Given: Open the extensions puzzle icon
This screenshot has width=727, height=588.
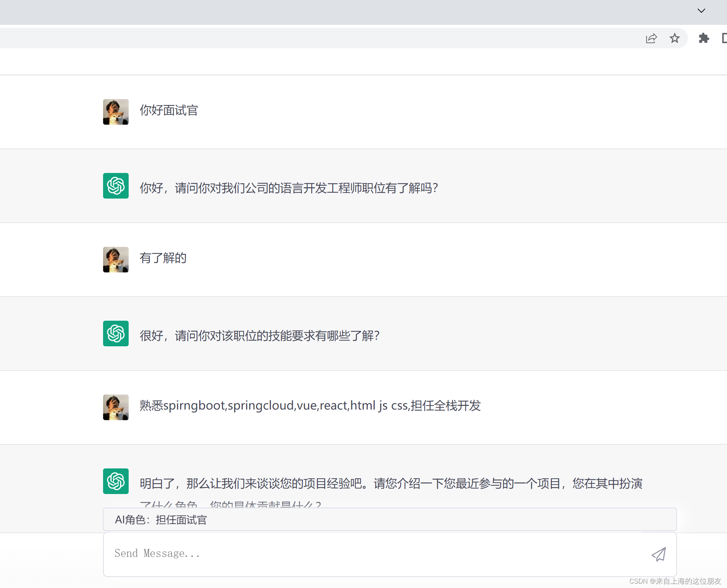Looking at the screenshot, I should (x=704, y=38).
